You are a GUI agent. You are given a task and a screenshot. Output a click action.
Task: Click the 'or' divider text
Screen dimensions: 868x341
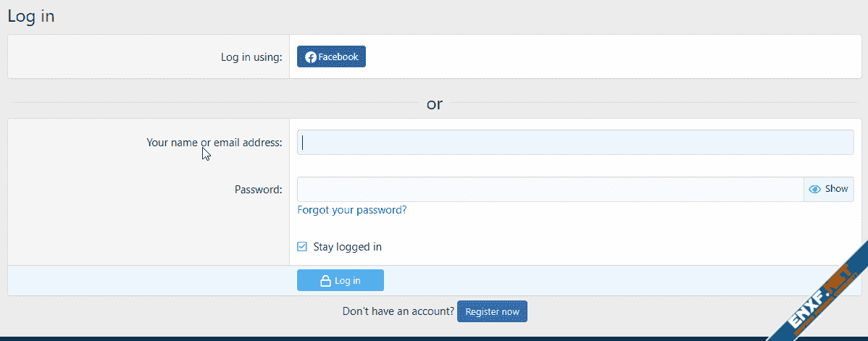pyautogui.click(x=434, y=104)
